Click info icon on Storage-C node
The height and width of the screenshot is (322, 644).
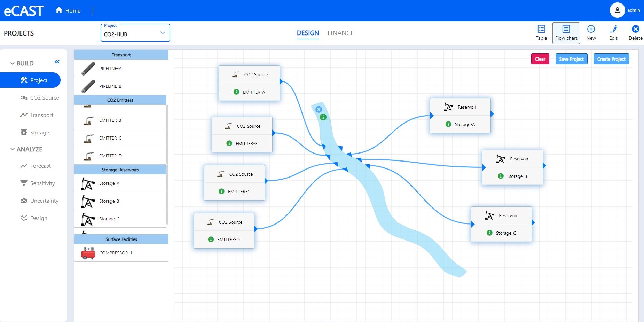pyautogui.click(x=489, y=233)
